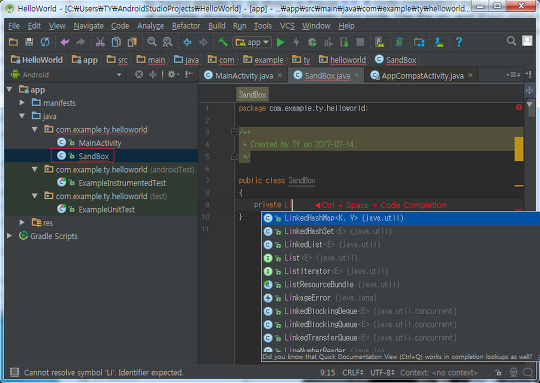
Task: Click the Synchronize toolbar icon
Action: [x=45, y=42]
